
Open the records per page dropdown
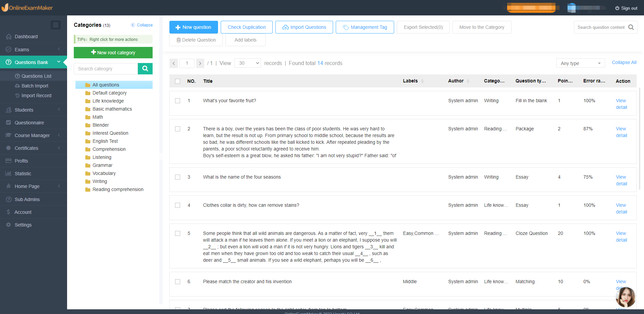248,63
